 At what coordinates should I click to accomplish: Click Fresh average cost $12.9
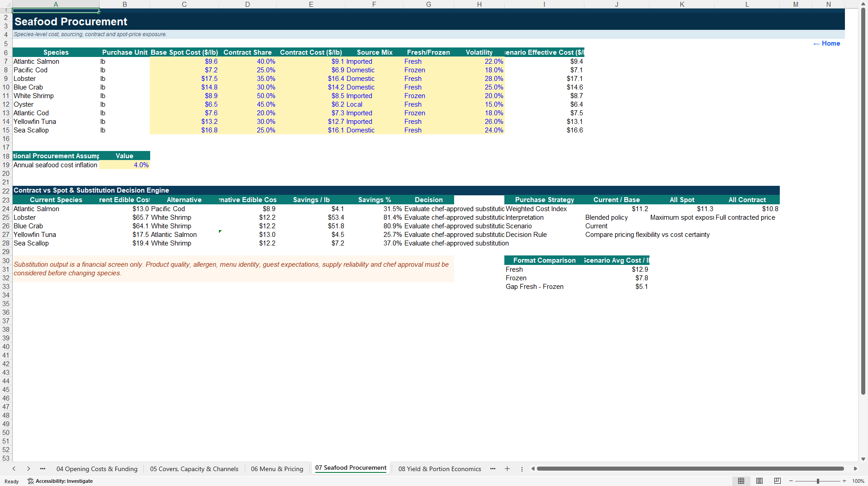(x=617, y=269)
